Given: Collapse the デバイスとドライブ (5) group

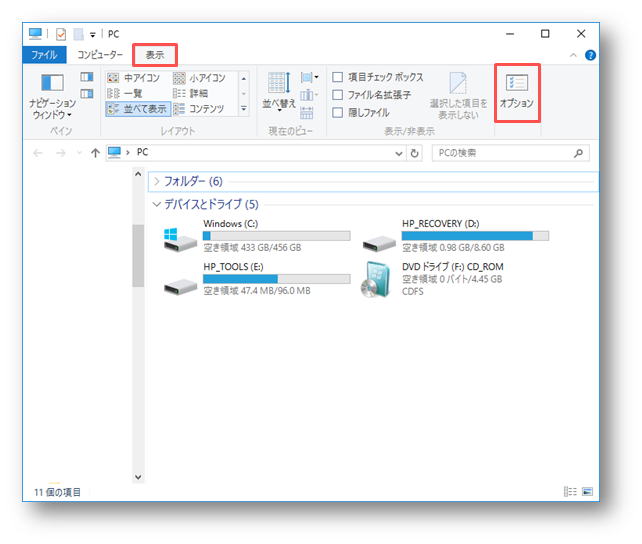Looking at the screenshot, I should click(x=156, y=204).
